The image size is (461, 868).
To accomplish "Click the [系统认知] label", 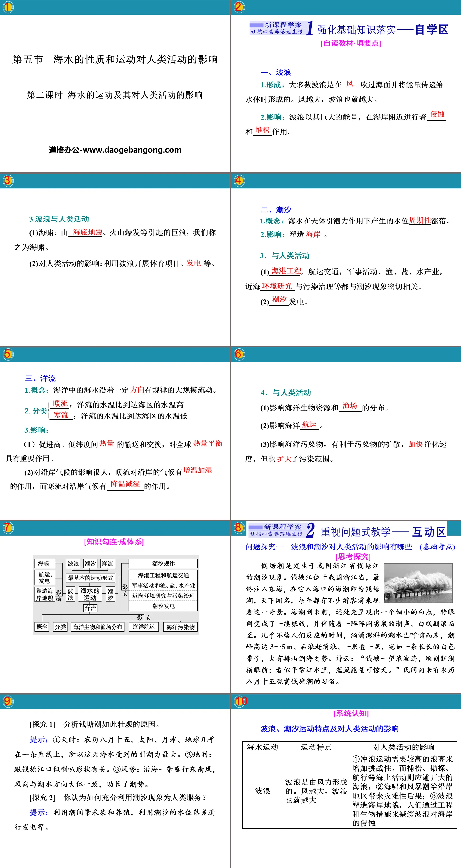I will tap(351, 713).
